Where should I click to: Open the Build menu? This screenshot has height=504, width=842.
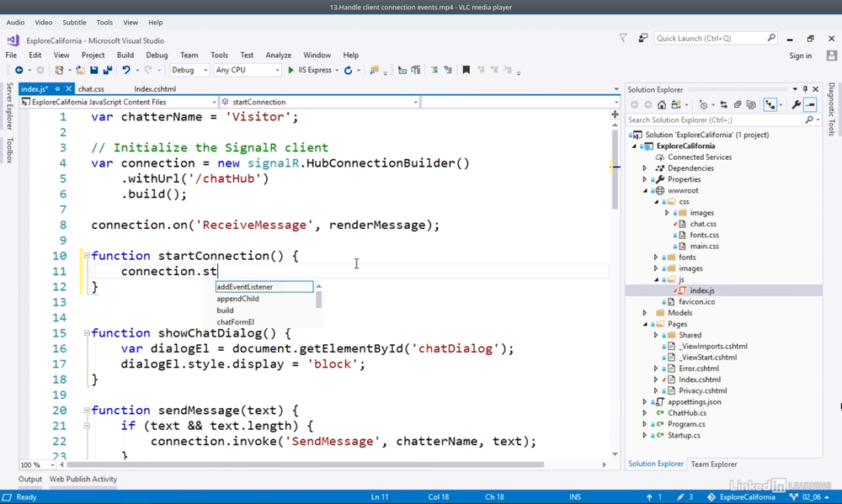tap(125, 56)
